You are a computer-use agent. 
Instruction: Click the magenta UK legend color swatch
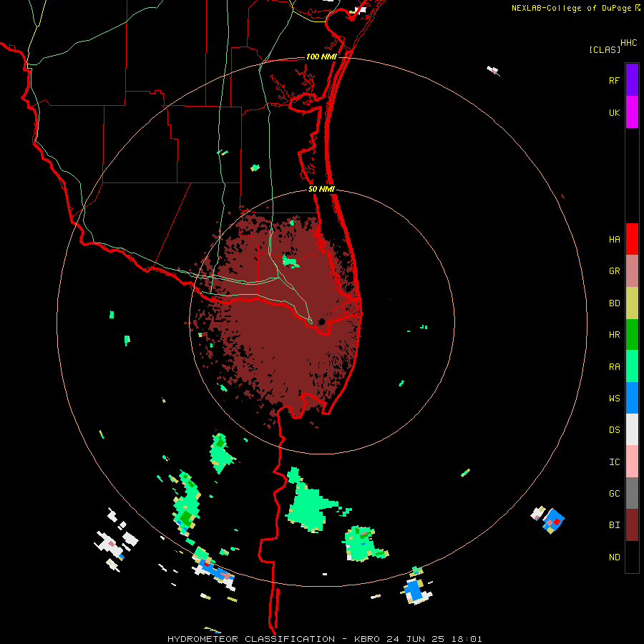tap(632, 112)
